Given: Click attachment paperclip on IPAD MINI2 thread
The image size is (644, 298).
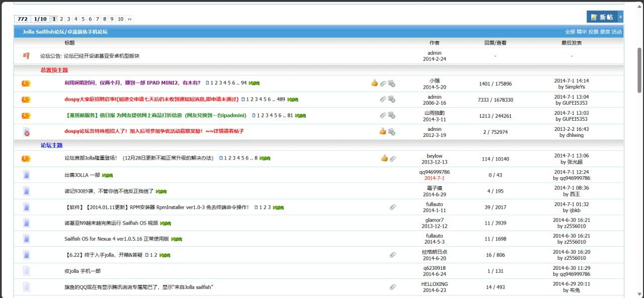Looking at the screenshot, I should [x=383, y=84].
